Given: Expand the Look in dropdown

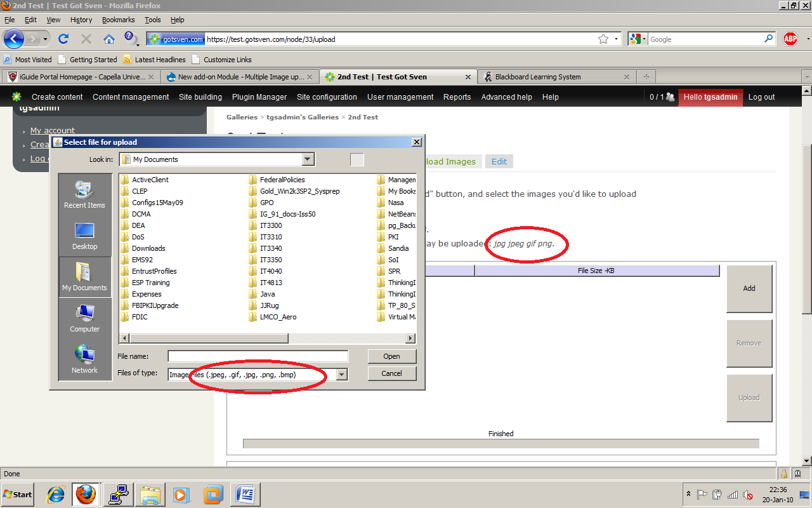Looking at the screenshot, I should tap(308, 159).
